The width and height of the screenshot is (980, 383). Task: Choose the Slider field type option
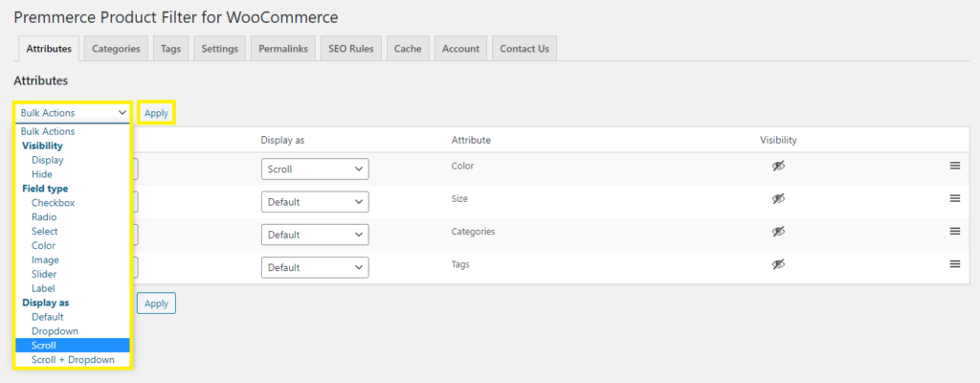tap(46, 274)
